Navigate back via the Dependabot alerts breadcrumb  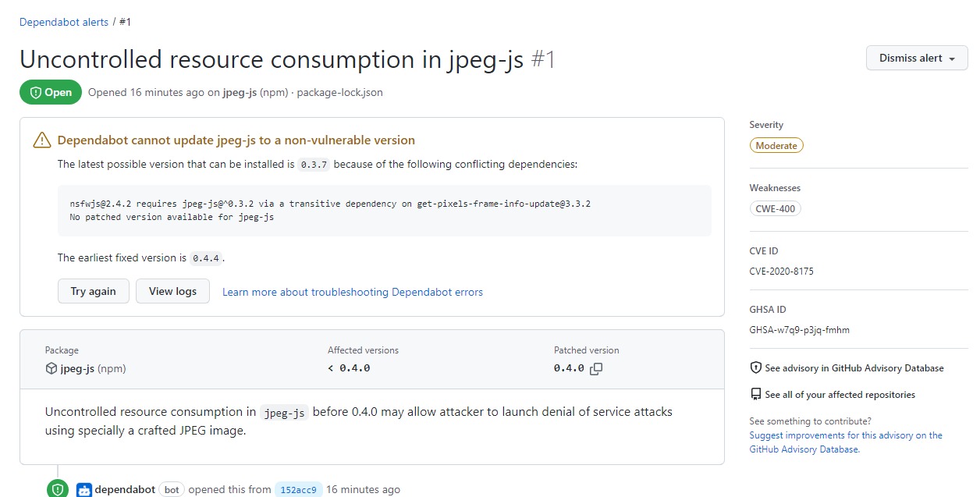pyautogui.click(x=63, y=22)
